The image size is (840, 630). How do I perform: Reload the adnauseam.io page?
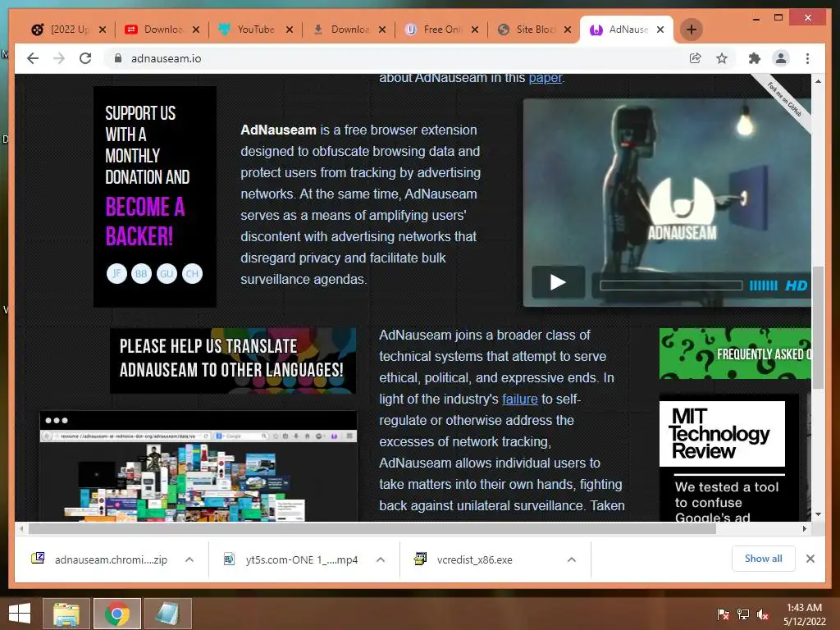click(x=85, y=58)
